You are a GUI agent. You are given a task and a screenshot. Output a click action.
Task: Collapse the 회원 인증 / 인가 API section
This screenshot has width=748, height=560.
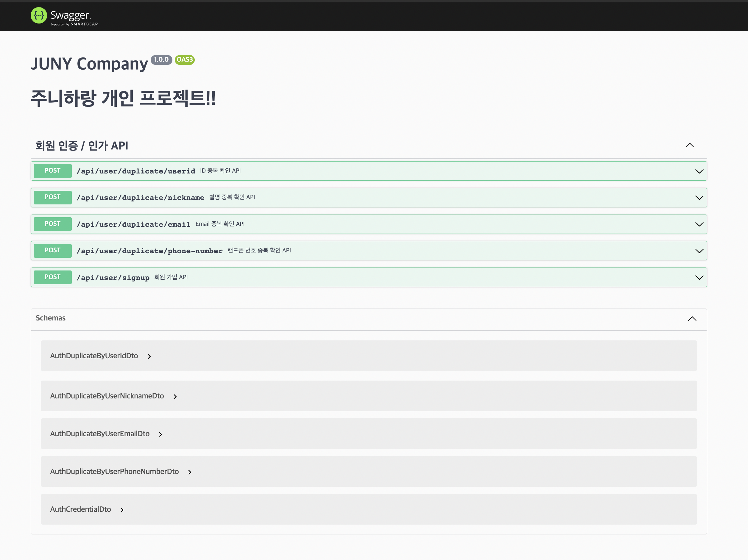click(690, 145)
